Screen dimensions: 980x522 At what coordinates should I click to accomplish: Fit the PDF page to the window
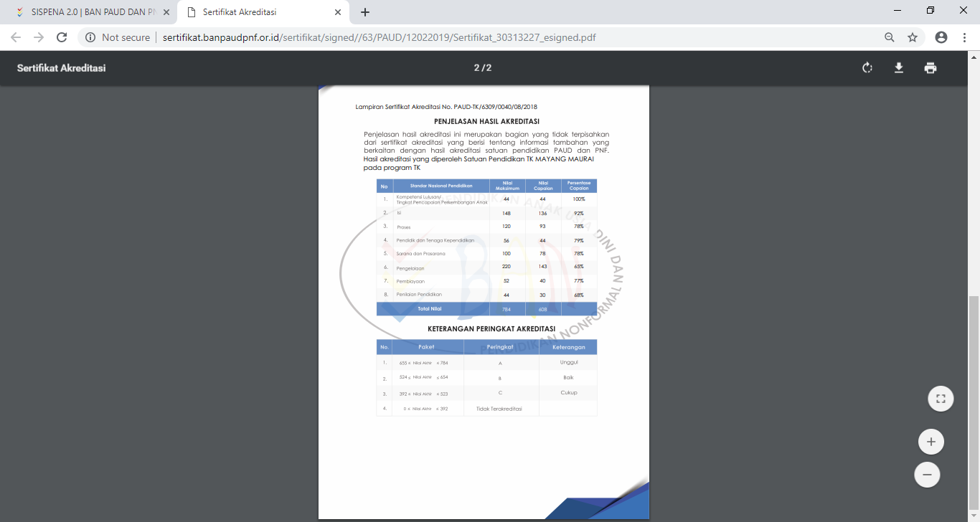point(941,399)
